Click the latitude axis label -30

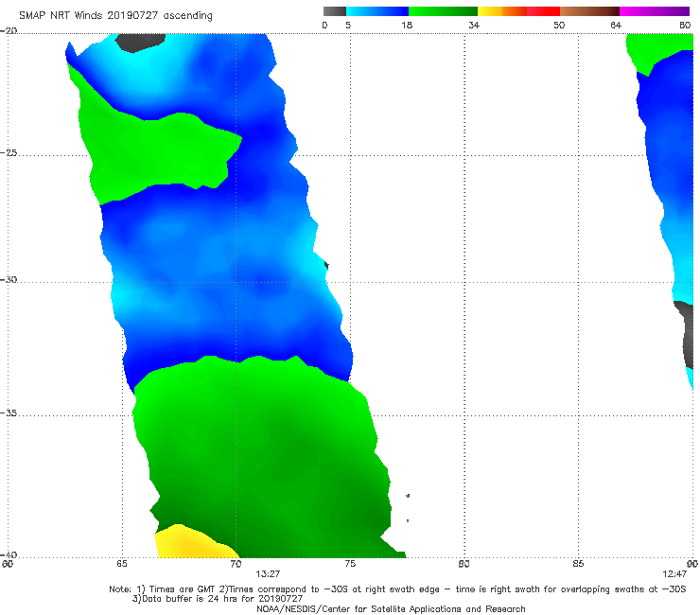click(9, 279)
